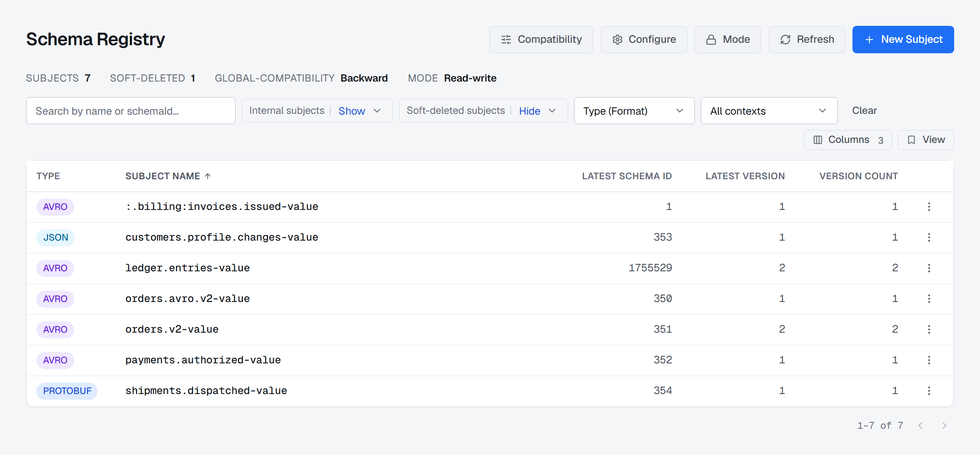Click schema ID 354

663,391
